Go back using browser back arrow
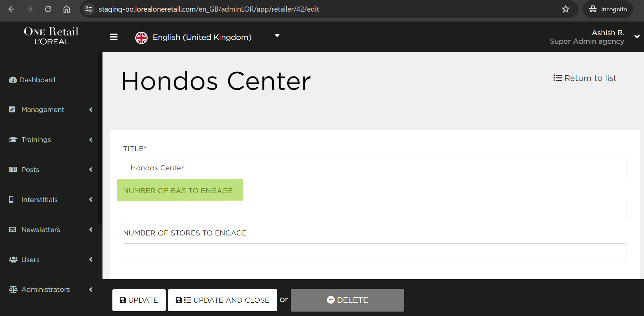 pyautogui.click(x=11, y=9)
